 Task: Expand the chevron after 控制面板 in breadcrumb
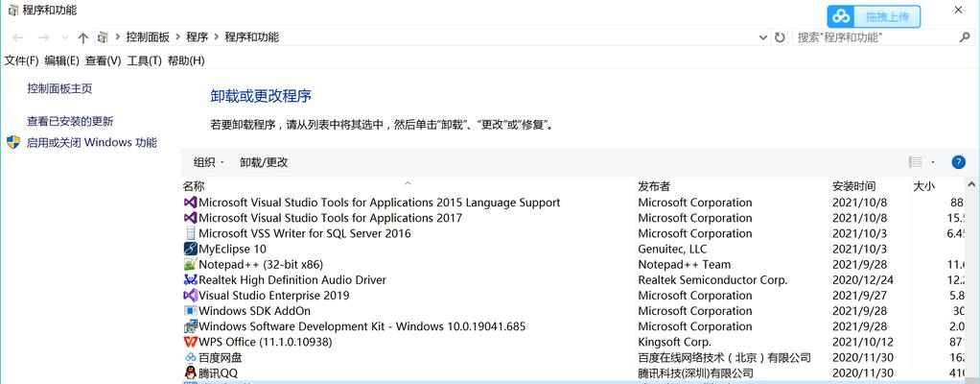178,37
